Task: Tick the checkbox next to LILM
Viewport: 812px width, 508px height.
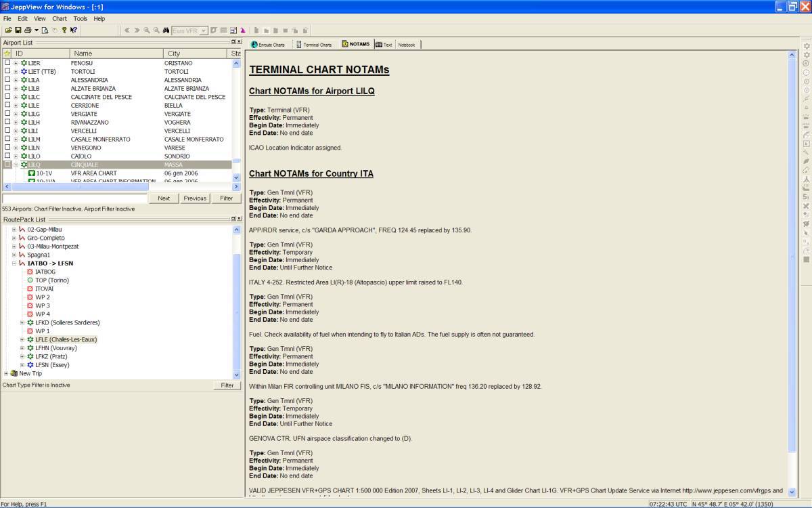Action: coord(7,140)
